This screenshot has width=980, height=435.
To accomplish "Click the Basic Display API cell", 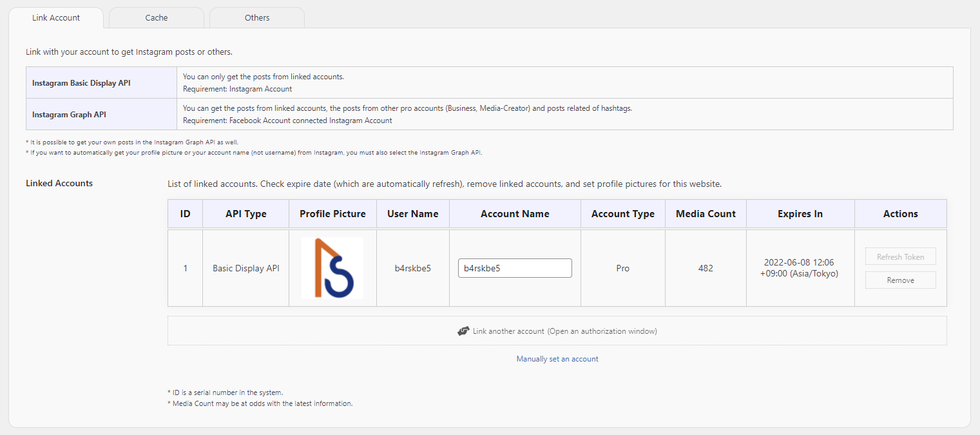I will click(246, 268).
